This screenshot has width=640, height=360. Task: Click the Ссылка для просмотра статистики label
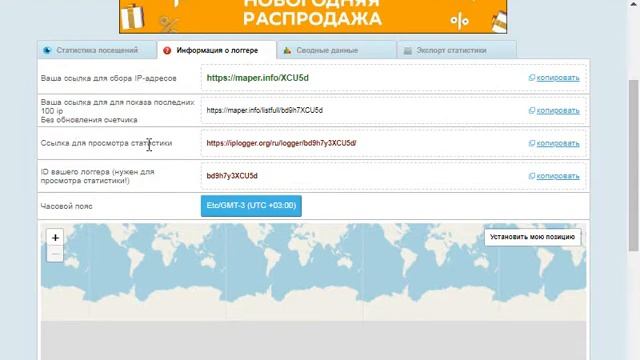(x=106, y=143)
